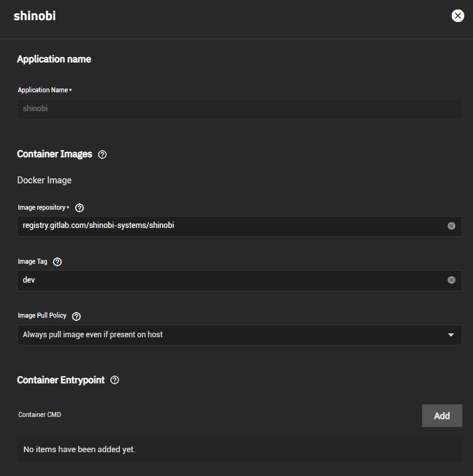Click the Docker Image subheading
Viewport: 473px width, 476px height.
tap(45, 180)
